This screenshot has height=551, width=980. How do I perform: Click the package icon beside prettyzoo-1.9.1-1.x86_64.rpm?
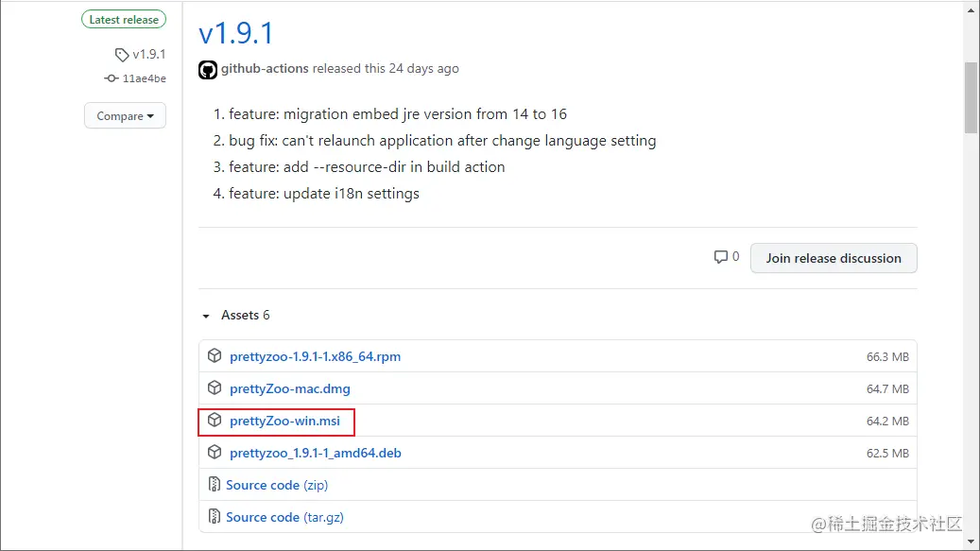tap(215, 355)
